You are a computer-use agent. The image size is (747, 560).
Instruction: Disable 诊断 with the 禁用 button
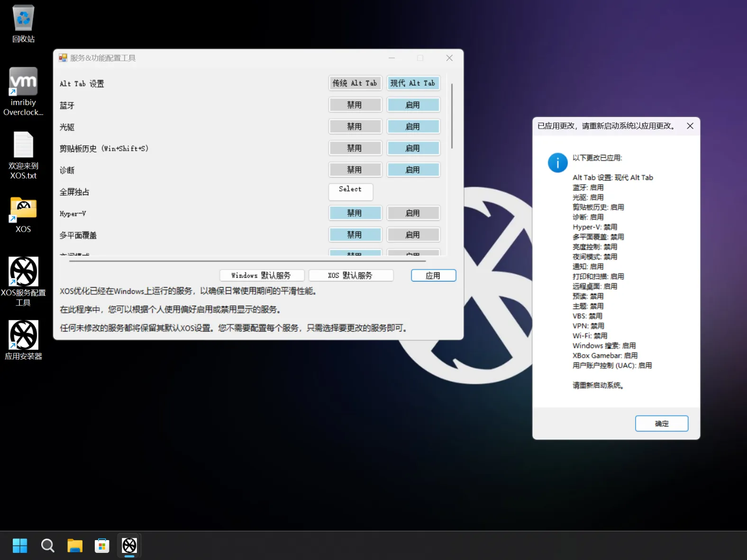click(x=355, y=170)
